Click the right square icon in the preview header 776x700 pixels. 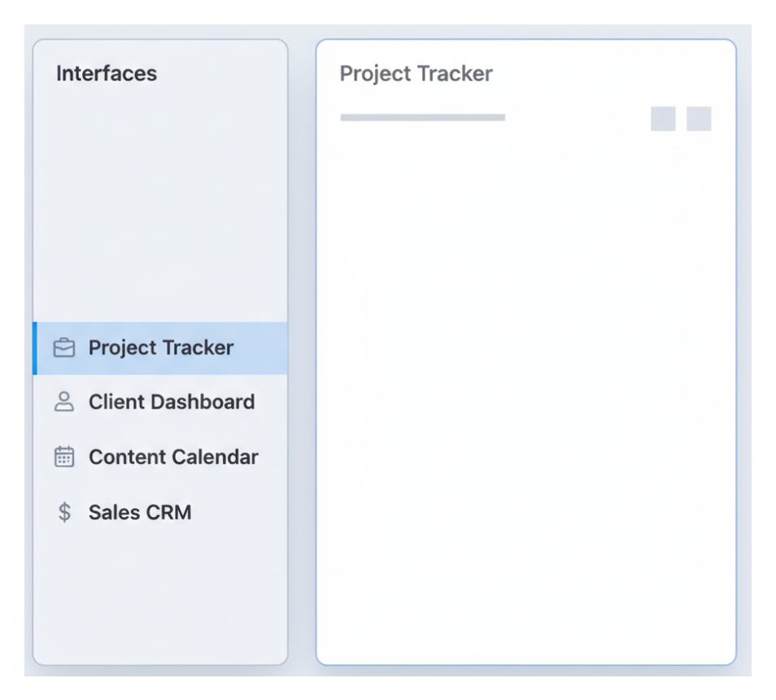pos(700,119)
